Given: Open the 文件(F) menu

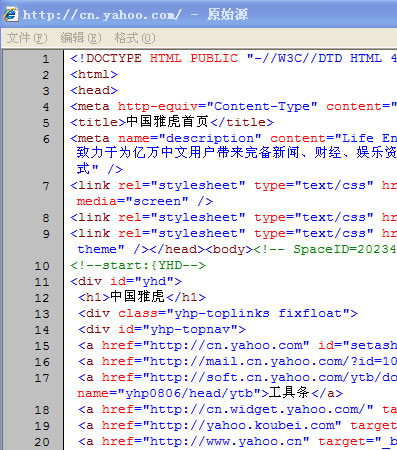Looking at the screenshot, I should point(27,38).
